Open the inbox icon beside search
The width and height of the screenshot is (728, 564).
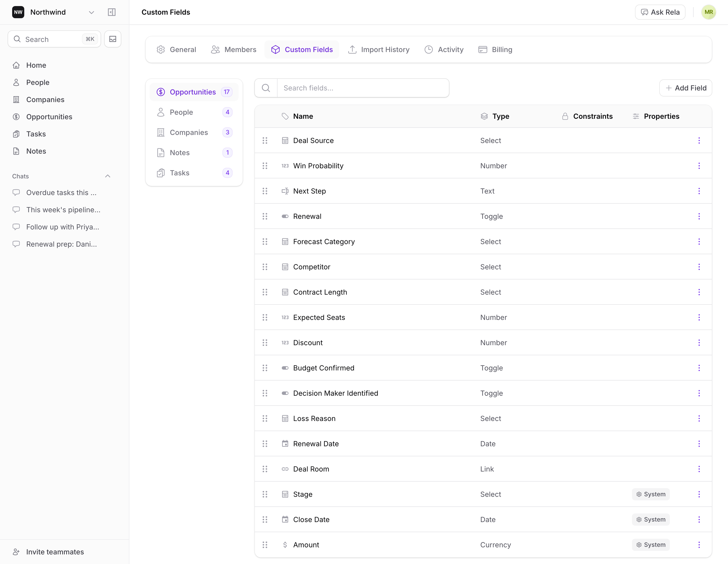tap(113, 39)
